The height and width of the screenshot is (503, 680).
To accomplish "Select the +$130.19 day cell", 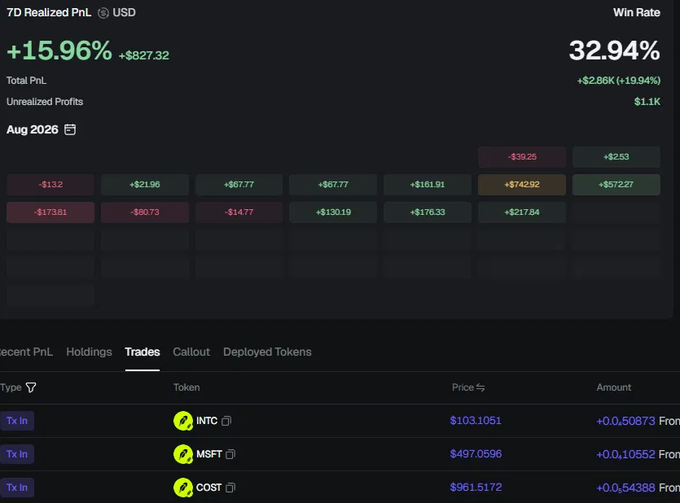I will coord(333,212).
